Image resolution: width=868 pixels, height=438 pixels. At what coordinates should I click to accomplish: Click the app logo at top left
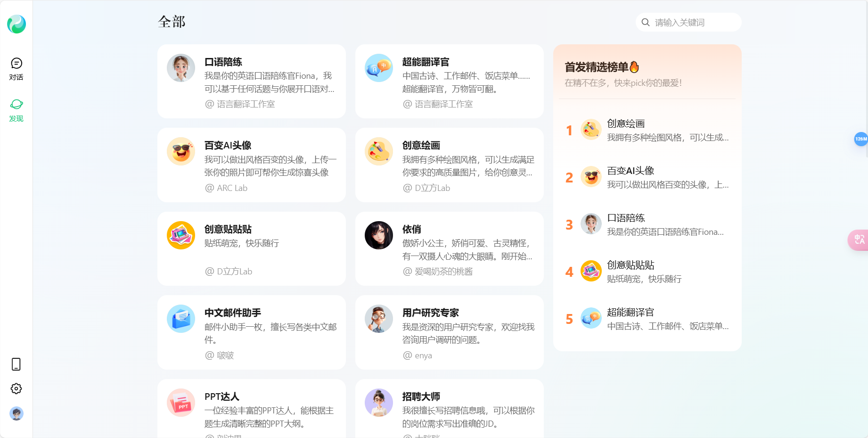coord(16,24)
